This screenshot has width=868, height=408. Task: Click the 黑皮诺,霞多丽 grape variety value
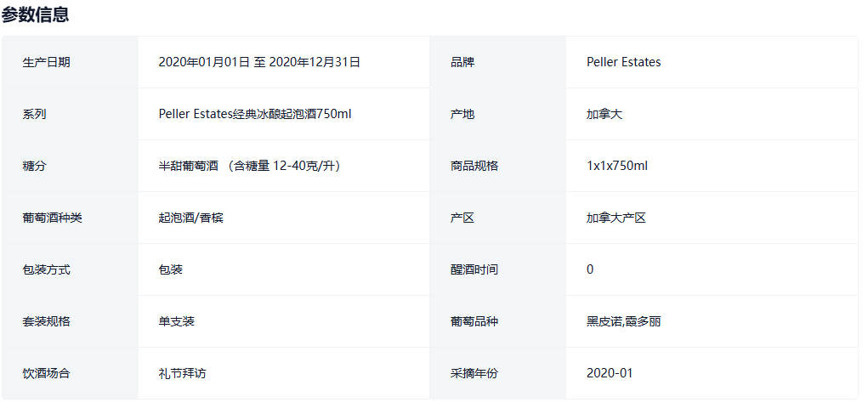tap(623, 321)
